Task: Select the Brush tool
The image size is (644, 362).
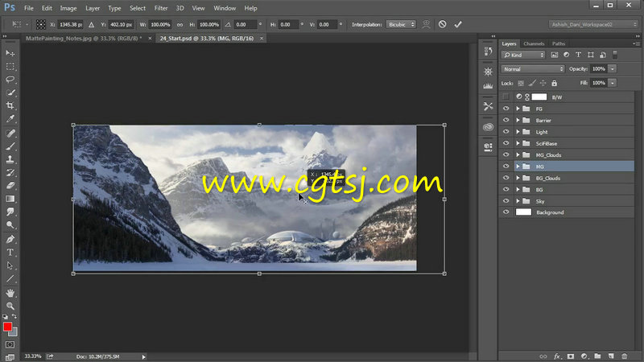Action: coord(10,146)
